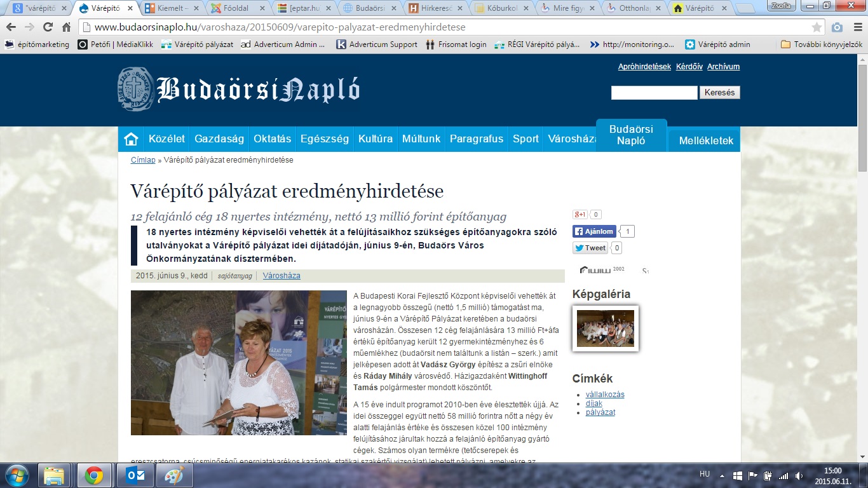868x488 pixels.
Task: Open the Adverticum Support bookmark
Action: (377, 44)
